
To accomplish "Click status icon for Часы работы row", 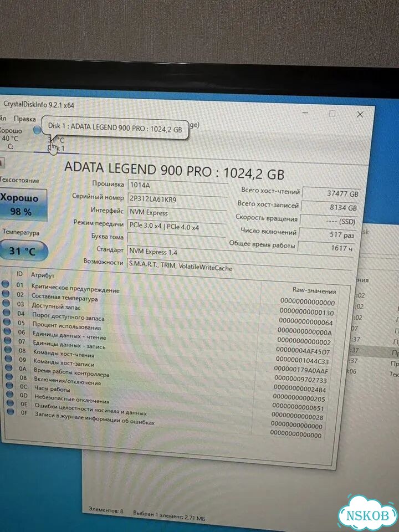I will pyautogui.click(x=10, y=386).
